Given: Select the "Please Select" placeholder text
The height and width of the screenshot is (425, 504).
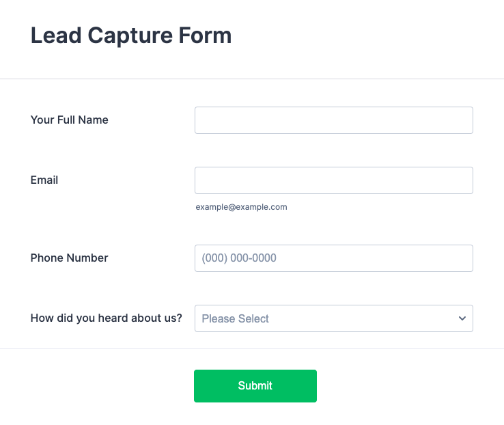Looking at the screenshot, I should click(236, 318).
